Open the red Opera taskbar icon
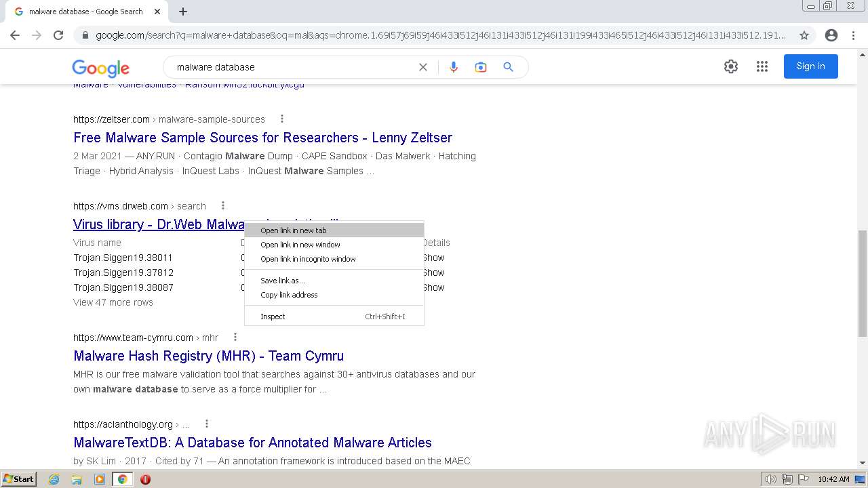The width and height of the screenshot is (868, 488). 145,479
